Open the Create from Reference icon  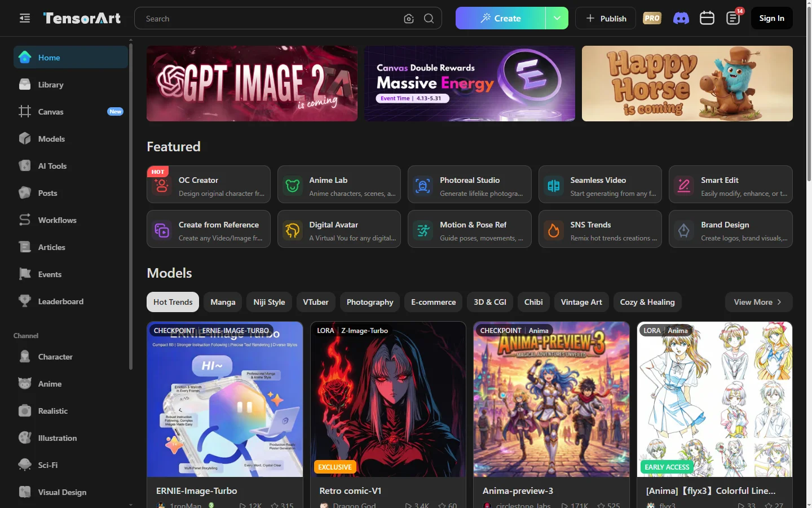[x=162, y=230]
